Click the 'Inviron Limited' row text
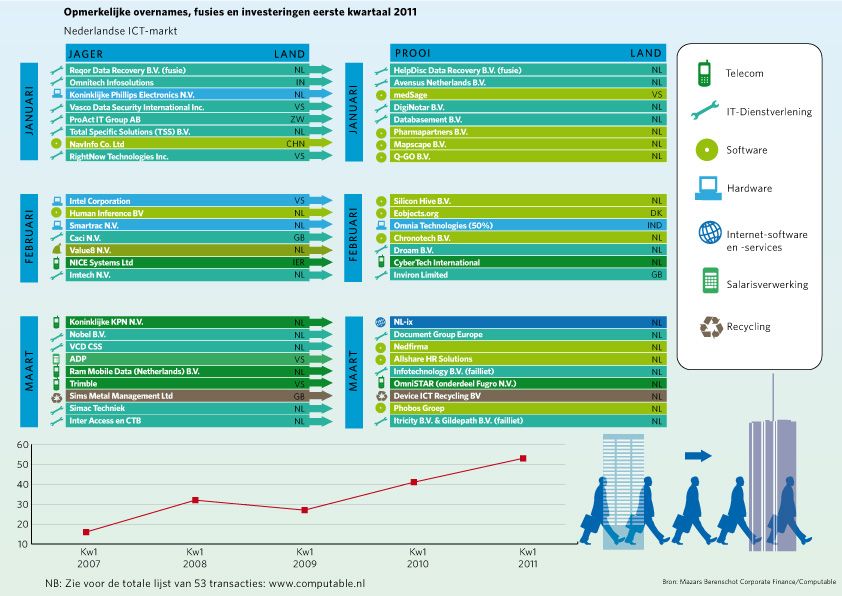The height and width of the screenshot is (596, 842). click(420, 275)
